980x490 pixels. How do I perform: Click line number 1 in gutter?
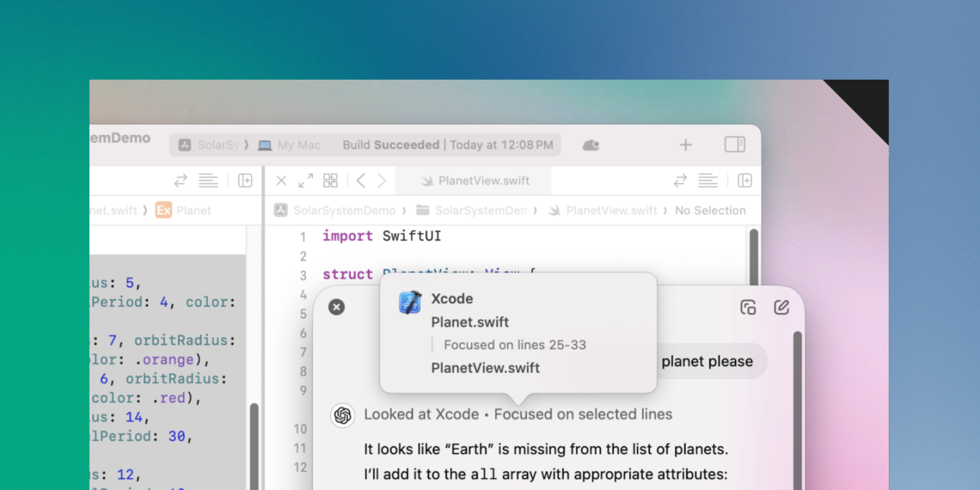(303, 237)
